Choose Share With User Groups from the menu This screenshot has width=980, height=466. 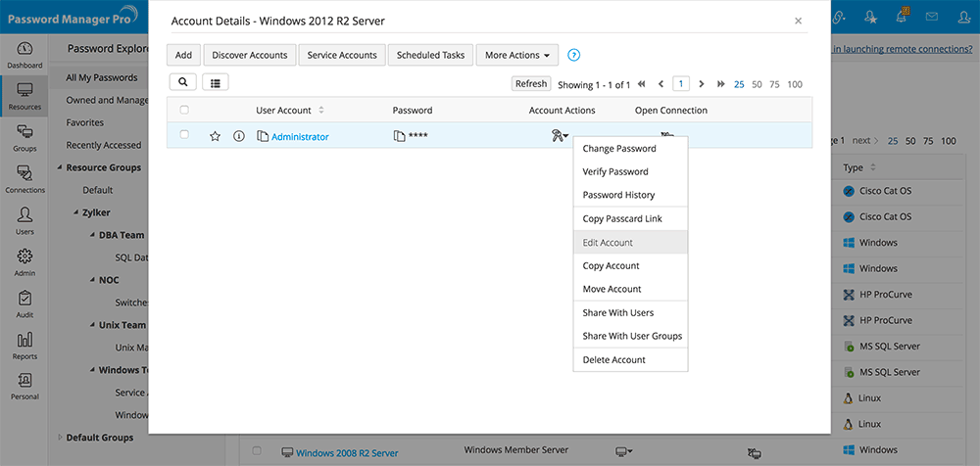pos(630,336)
